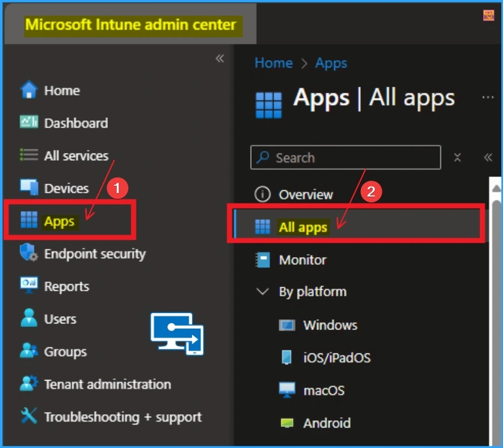Click the Tenant administration gear-person icon
This screenshot has width=503, height=448.
pos(29,383)
